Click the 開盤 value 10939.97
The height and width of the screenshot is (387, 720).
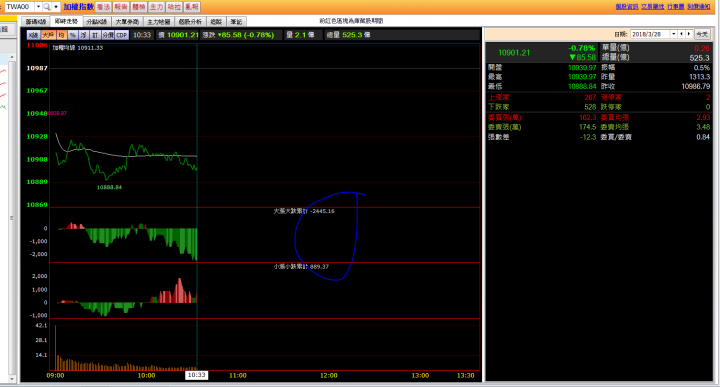[582, 67]
